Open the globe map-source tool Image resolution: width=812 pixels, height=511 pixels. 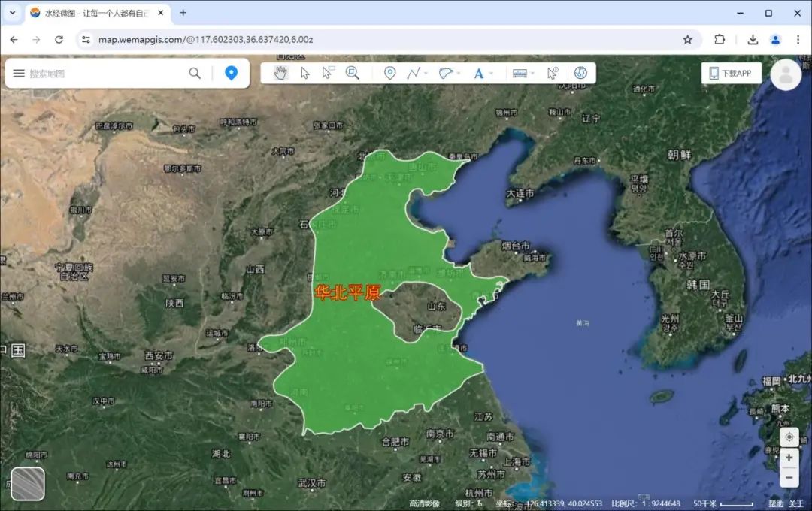[580, 73]
